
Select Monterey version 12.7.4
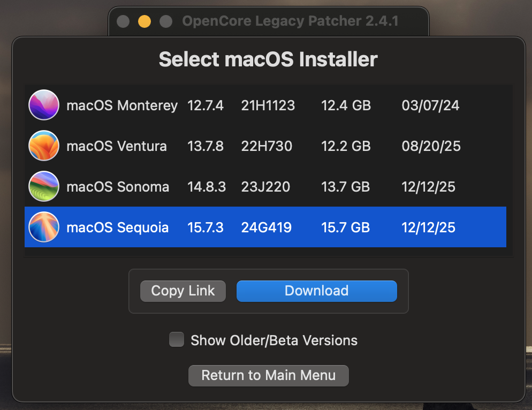pyautogui.click(x=206, y=105)
